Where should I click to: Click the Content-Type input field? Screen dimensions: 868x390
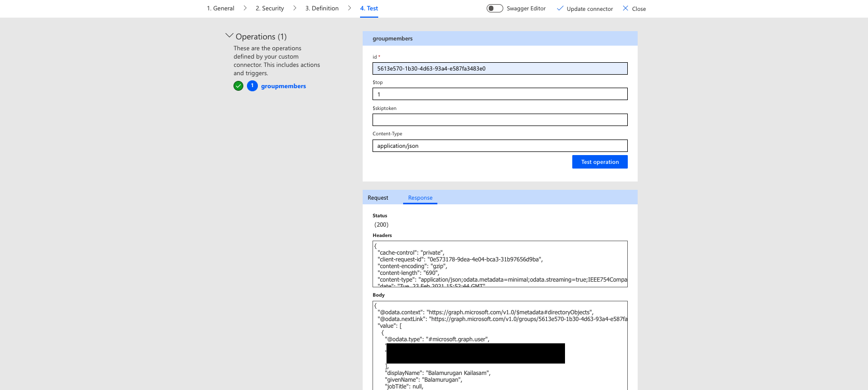click(500, 146)
